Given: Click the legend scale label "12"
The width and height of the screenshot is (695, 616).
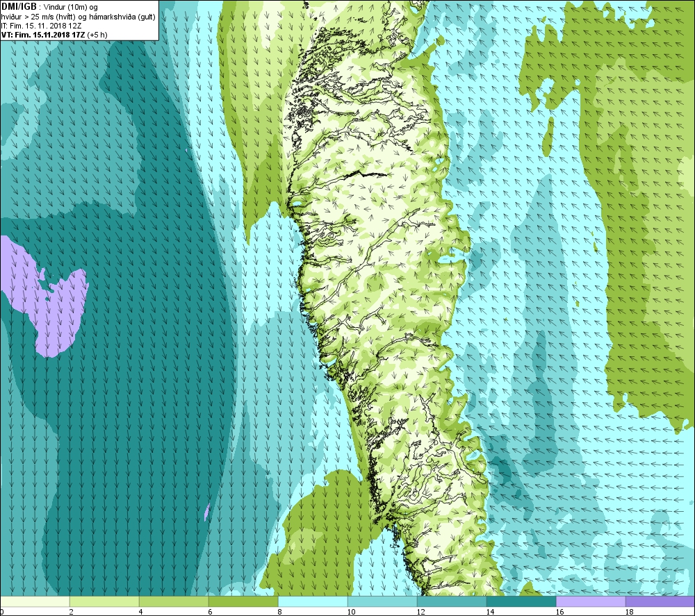Looking at the screenshot, I should 420,612.
